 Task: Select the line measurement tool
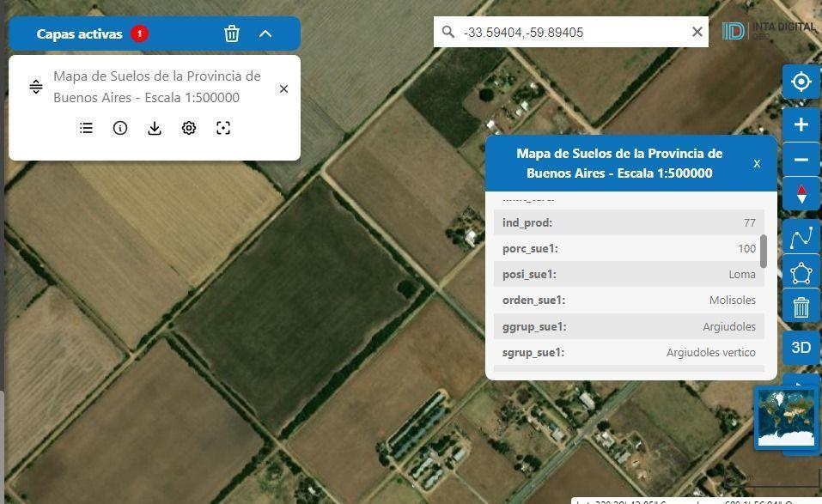click(801, 237)
